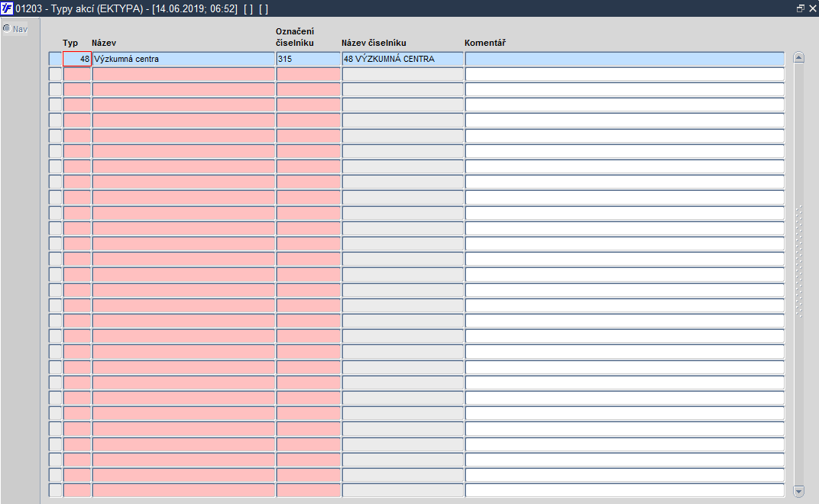
Task: Click the Označení číselníku column header
Action: coord(295,37)
